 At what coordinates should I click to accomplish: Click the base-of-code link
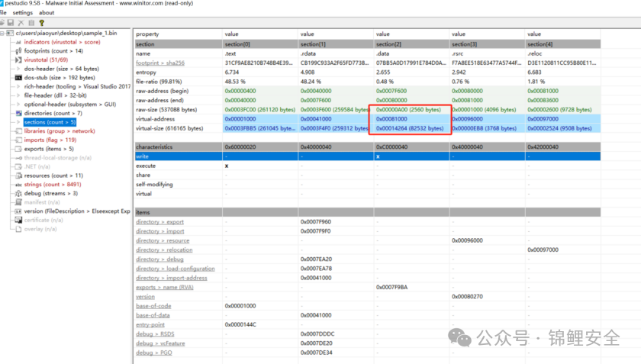tap(153, 306)
